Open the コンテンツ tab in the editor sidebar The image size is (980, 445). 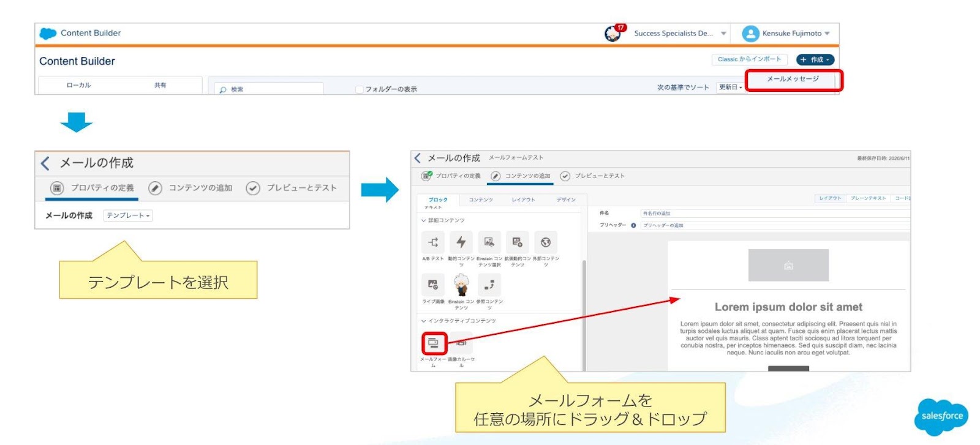(481, 200)
